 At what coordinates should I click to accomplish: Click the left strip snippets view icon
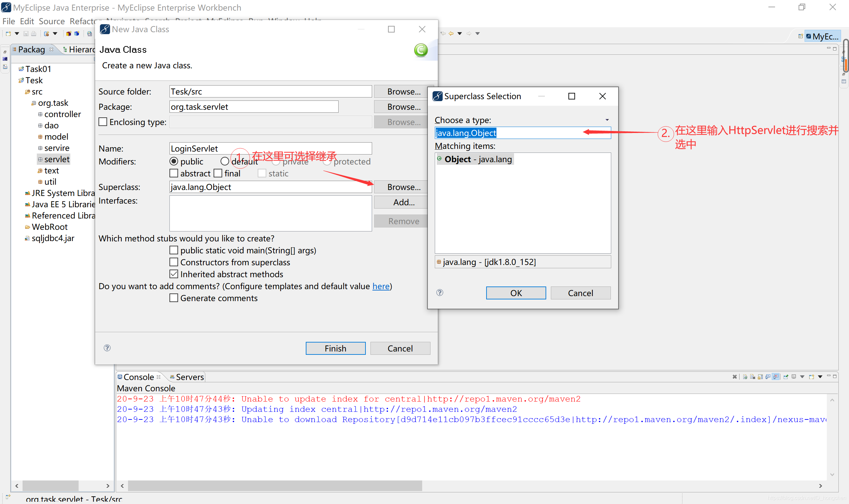(5, 67)
